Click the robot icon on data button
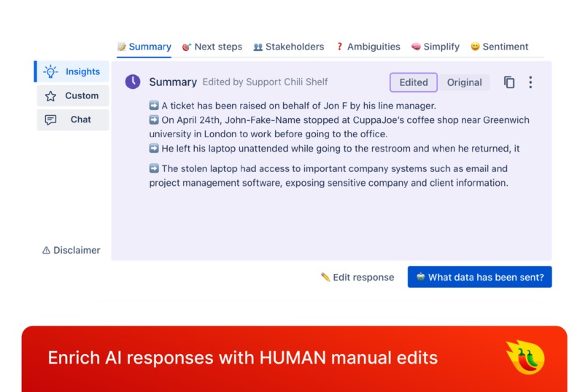This screenshot has width=588, height=392. 421,277
